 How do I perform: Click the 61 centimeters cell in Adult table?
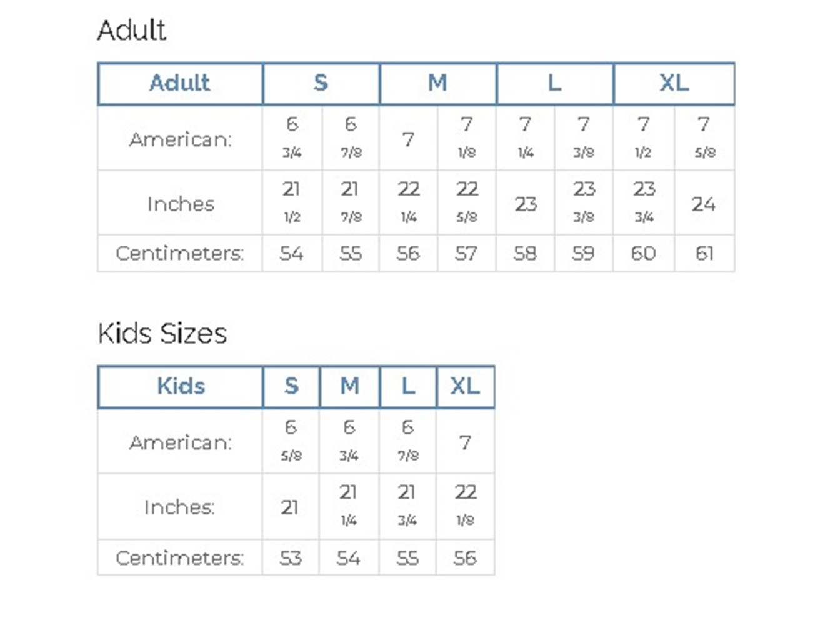(704, 253)
